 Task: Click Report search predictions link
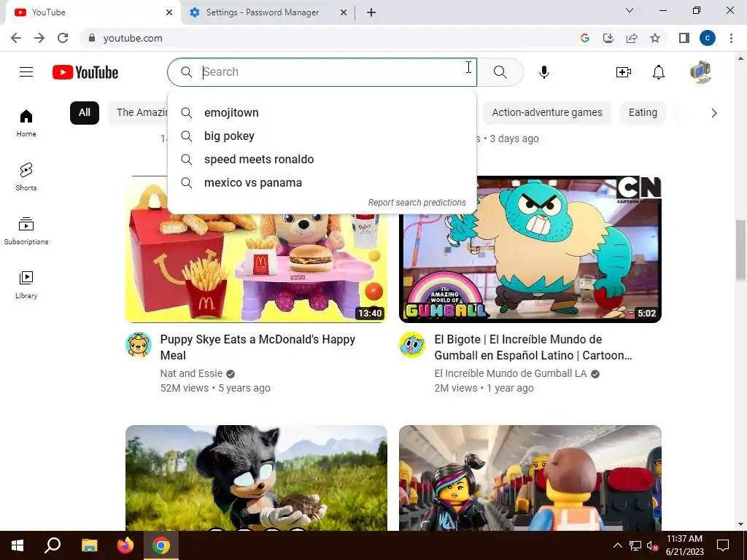coord(417,203)
